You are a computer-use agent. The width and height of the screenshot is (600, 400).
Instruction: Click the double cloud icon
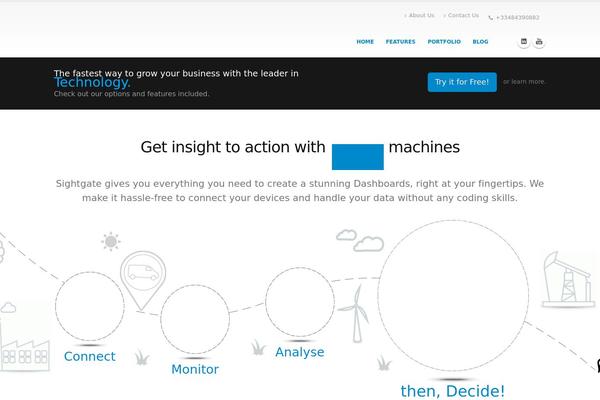pos(360,240)
